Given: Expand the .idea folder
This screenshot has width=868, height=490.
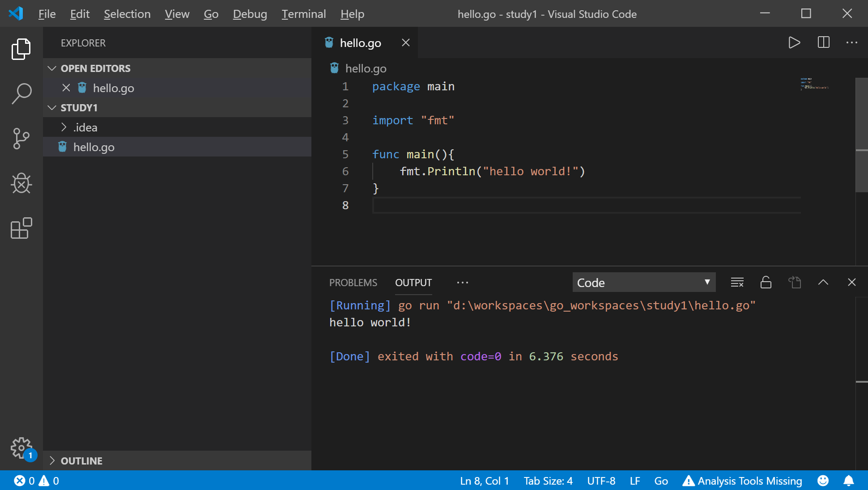Looking at the screenshot, I should tap(85, 127).
